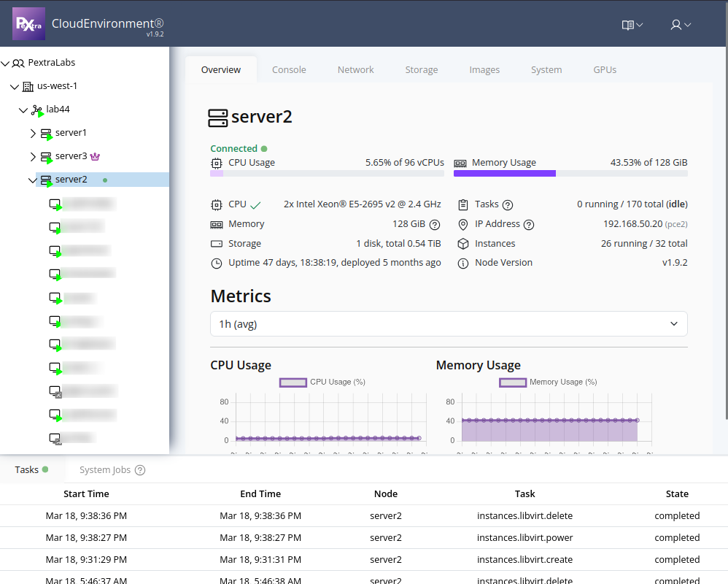This screenshot has height=584, width=728.
Task: Switch to the System Jobs tab
Action: point(105,470)
